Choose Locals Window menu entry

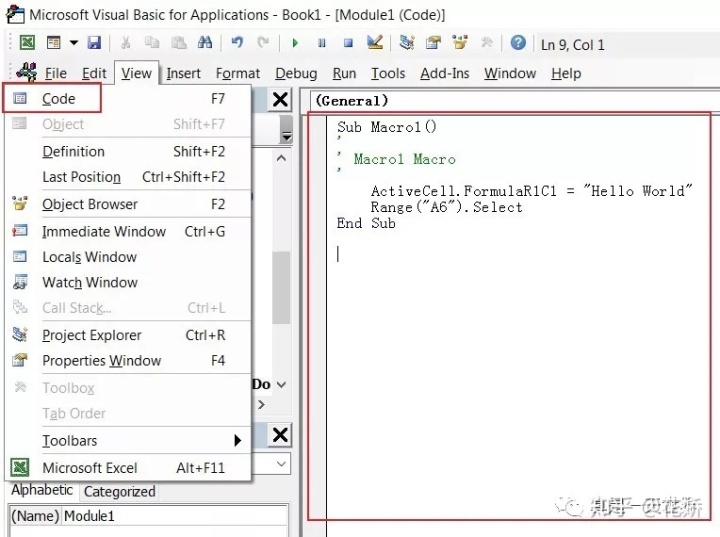129,257
